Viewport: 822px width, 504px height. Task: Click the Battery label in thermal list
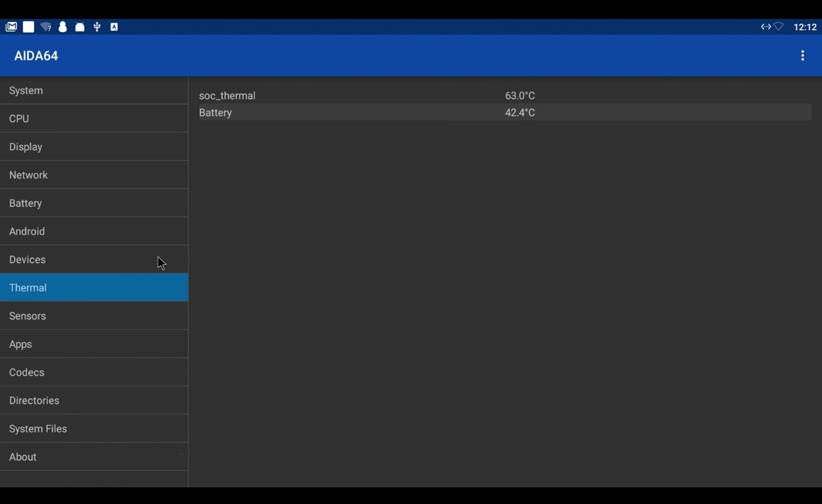coord(216,112)
